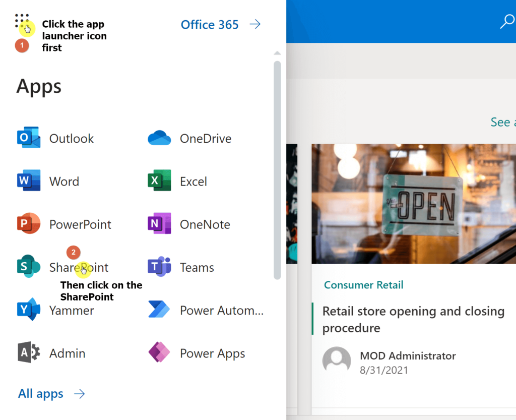
Task: Open the SharePoint app icon
Action: point(29,266)
